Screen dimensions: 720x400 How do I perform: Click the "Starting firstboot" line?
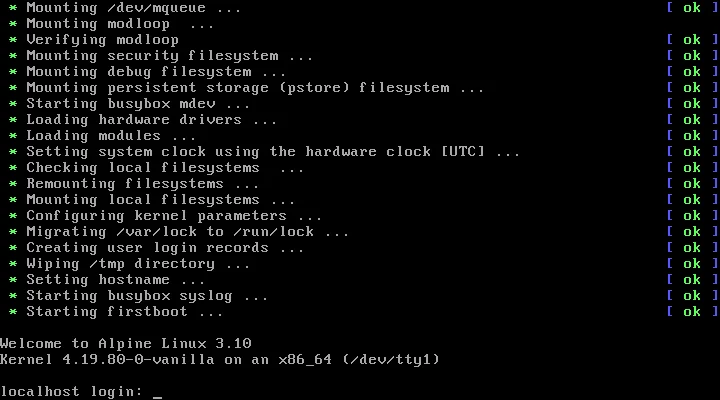point(124,312)
